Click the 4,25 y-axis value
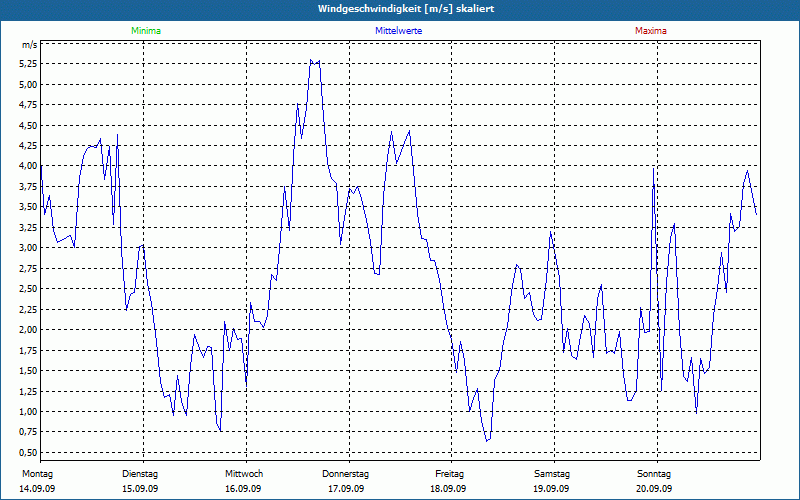This screenshot has height=500, width=800. coord(30,145)
